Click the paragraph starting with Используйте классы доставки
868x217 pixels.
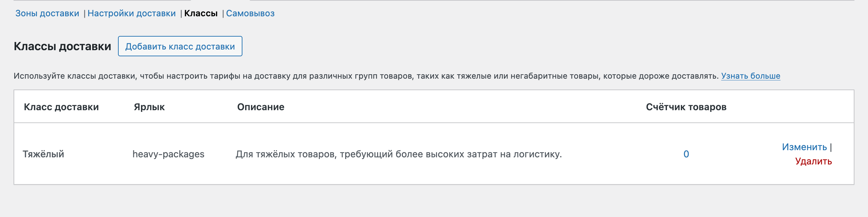pyautogui.click(x=366, y=76)
